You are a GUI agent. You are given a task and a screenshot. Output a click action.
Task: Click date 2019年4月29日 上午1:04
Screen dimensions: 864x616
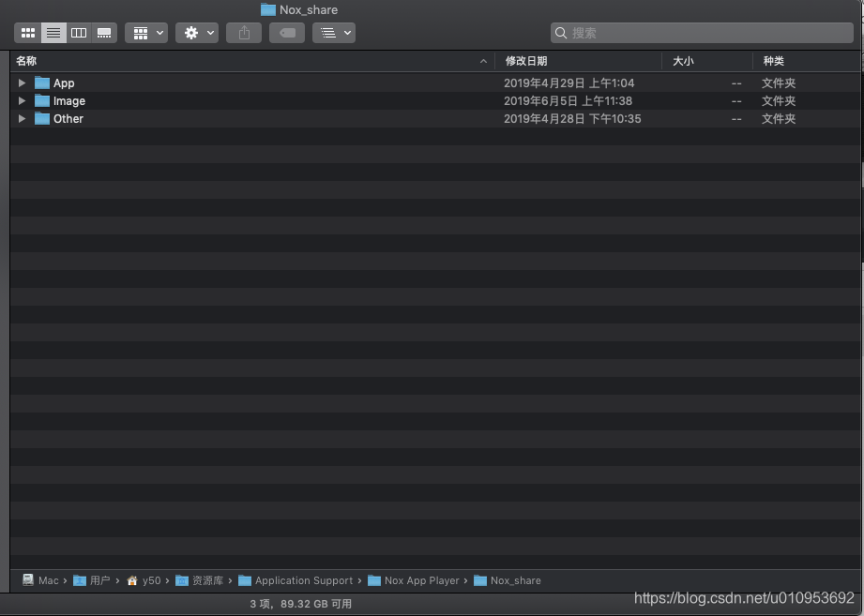pyautogui.click(x=569, y=83)
